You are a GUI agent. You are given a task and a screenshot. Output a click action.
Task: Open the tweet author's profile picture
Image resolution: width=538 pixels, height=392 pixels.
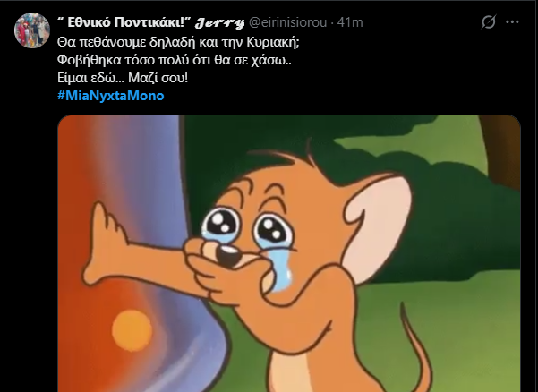tap(32, 30)
